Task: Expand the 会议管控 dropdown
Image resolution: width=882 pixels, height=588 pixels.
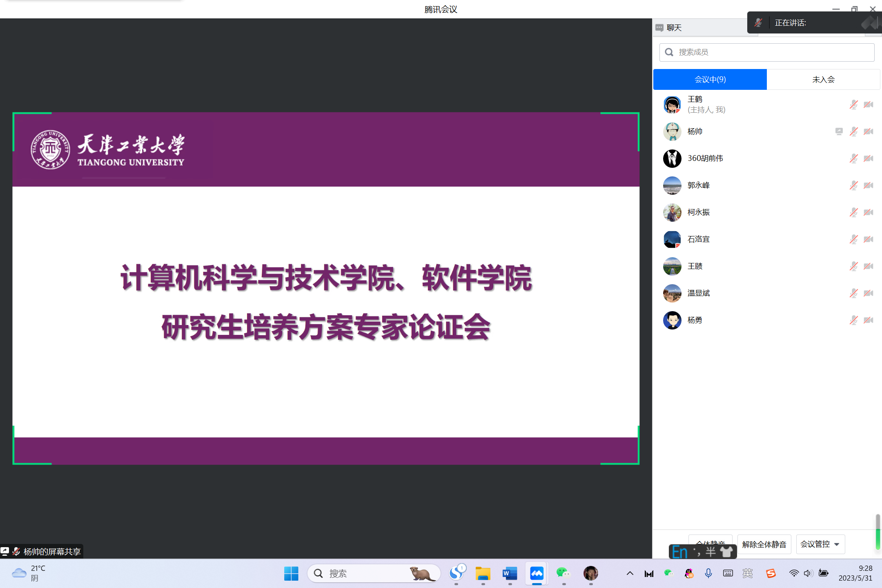Action: tap(820, 544)
